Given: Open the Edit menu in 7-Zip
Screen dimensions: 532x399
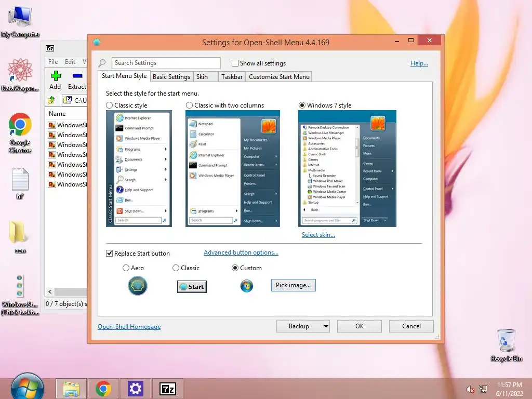Looking at the screenshot, I should (70, 62).
